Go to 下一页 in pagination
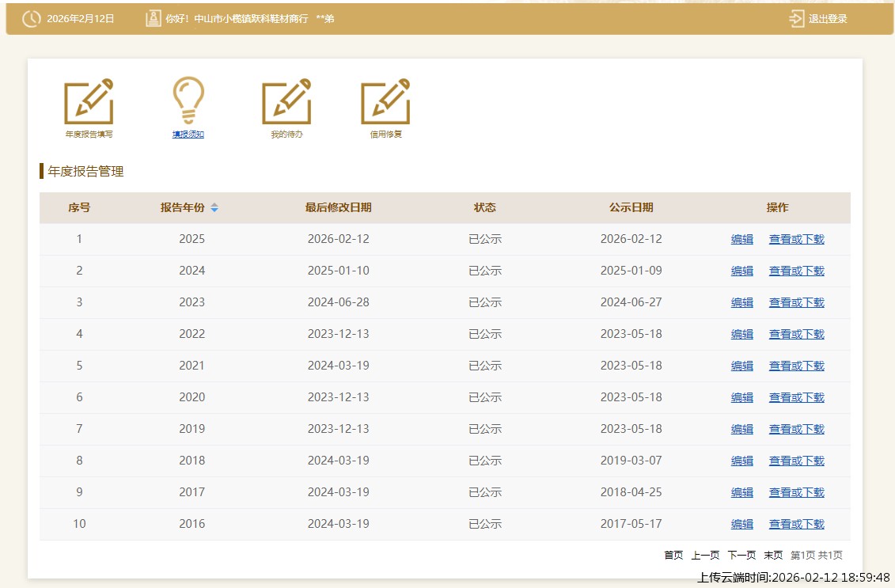 pyautogui.click(x=741, y=556)
